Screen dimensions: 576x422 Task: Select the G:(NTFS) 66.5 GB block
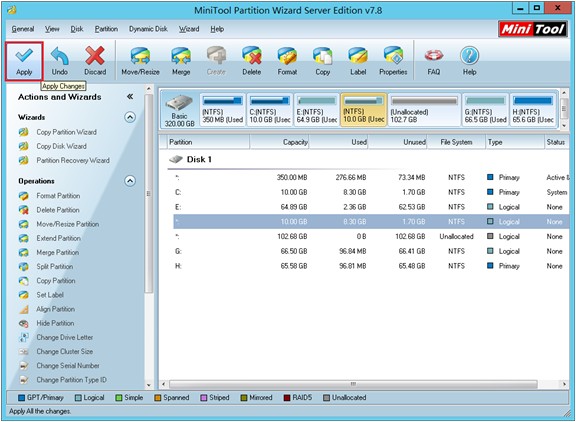pyautogui.click(x=485, y=110)
